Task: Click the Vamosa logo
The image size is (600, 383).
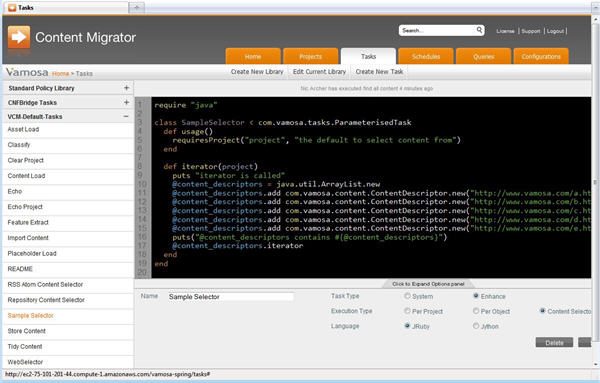Action: [x=27, y=72]
